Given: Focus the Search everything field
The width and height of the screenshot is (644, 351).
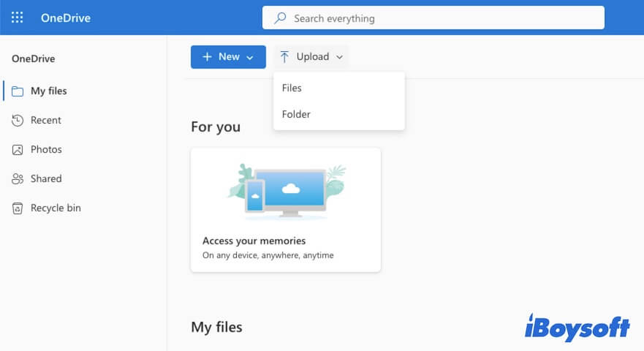Looking at the screenshot, I should 433,18.
